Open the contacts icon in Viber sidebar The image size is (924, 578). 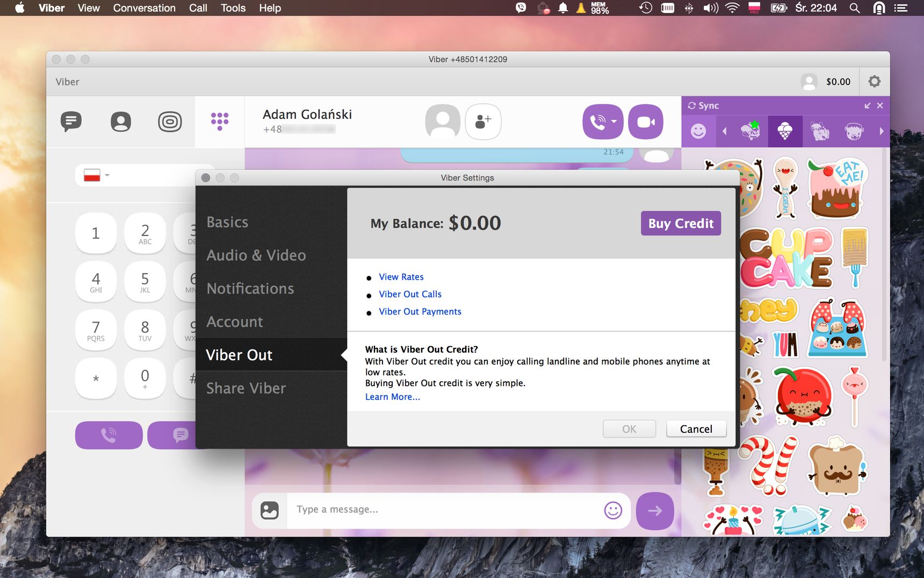[120, 122]
